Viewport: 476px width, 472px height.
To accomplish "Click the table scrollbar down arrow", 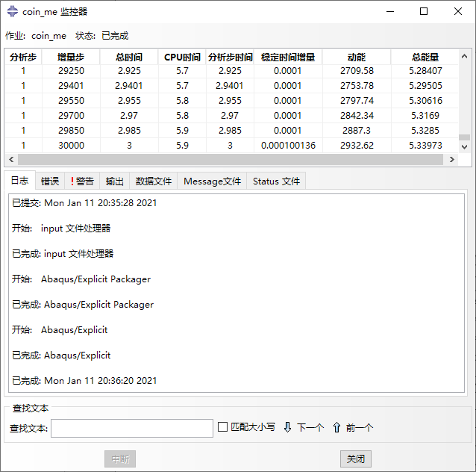I will (x=464, y=147).
